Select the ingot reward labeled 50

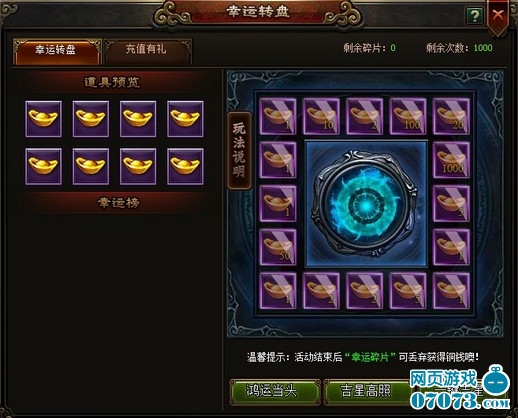tap(278, 247)
